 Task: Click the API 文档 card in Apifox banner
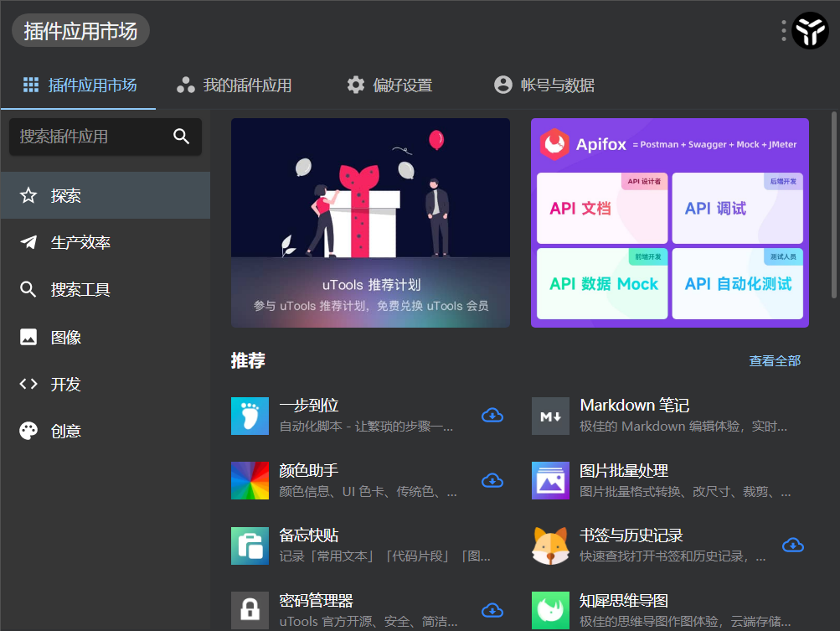(x=602, y=208)
